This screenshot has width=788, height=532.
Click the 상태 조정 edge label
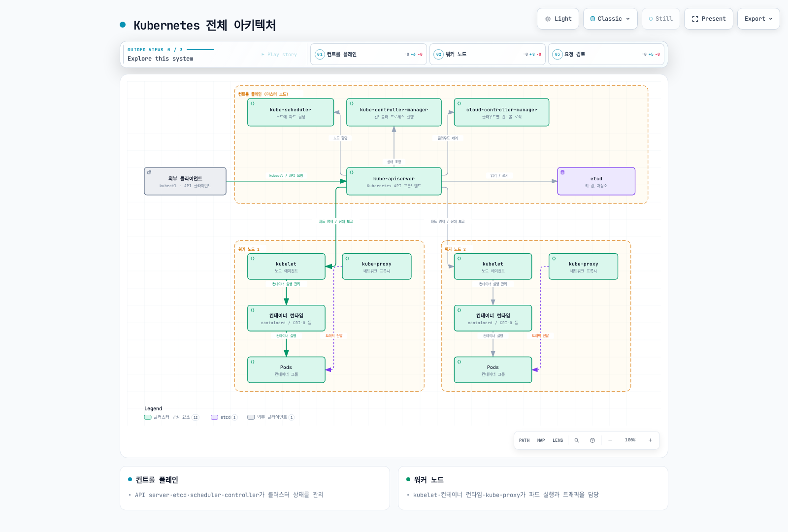pos(394,162)
